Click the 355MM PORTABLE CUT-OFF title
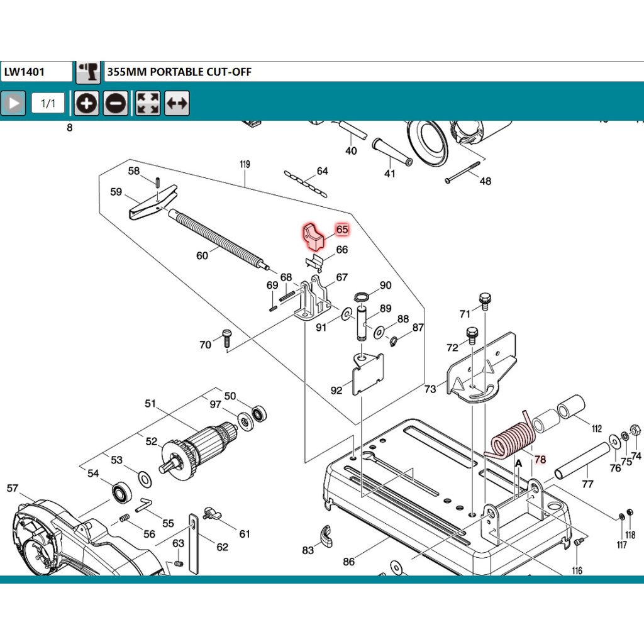 coord(179,72)
